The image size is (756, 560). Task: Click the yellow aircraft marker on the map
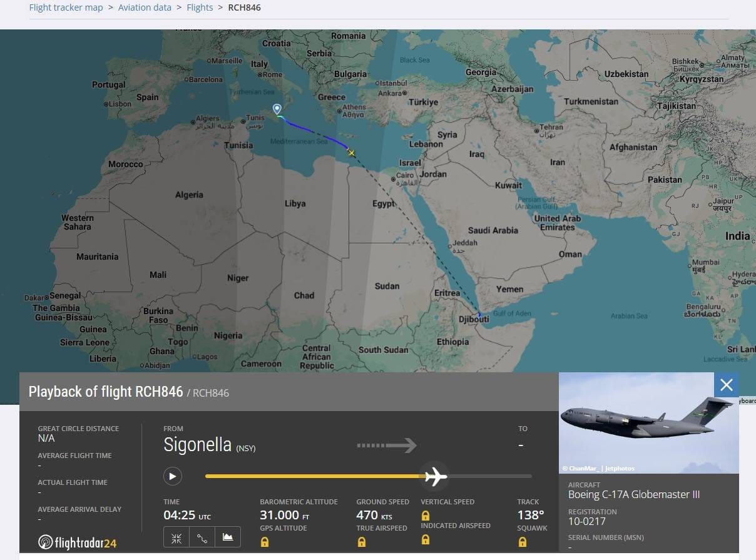[351, 153]
